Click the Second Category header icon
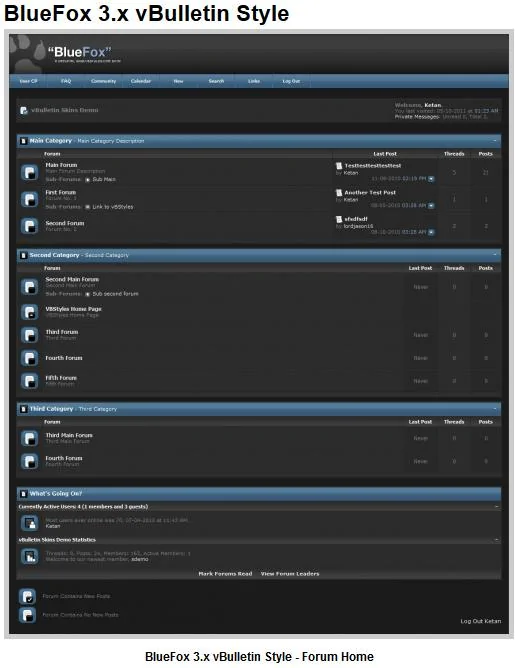This screenshot has width=515, height=668. [23, 256]
